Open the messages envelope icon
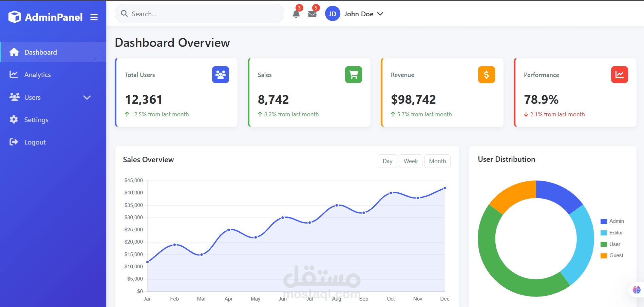 click(312, 14)
